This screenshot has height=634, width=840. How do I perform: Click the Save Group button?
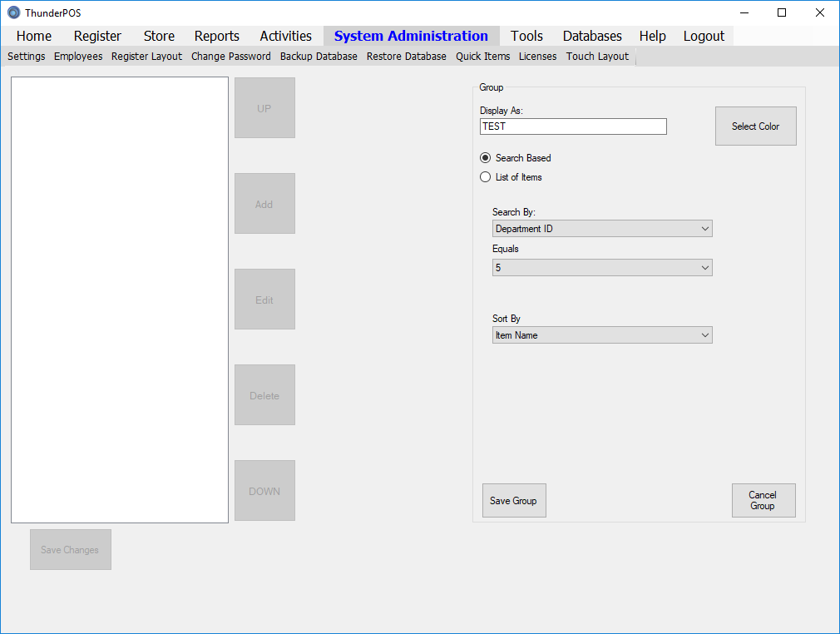[x=514, y=501]
